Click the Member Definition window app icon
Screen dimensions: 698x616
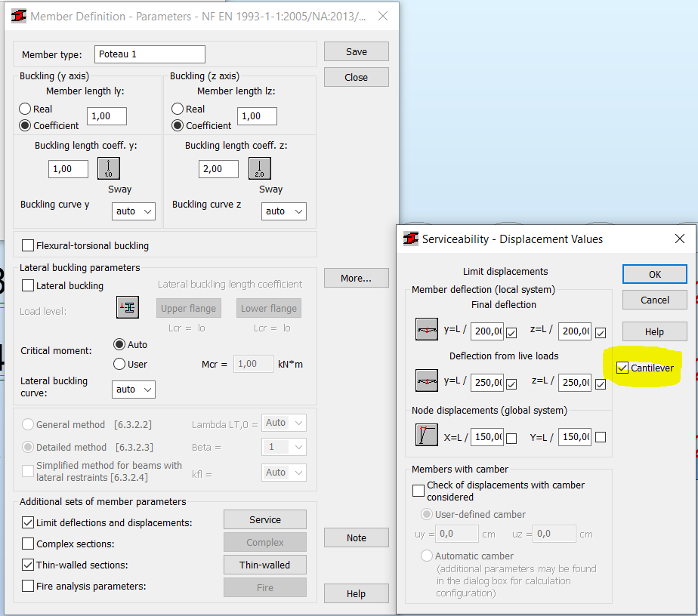19,17
